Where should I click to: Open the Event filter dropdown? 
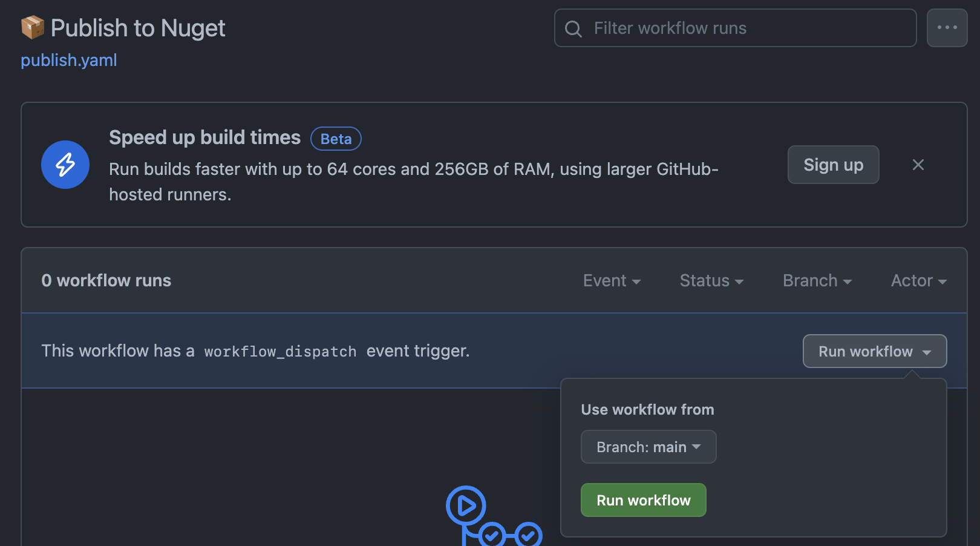pos(612,280)
